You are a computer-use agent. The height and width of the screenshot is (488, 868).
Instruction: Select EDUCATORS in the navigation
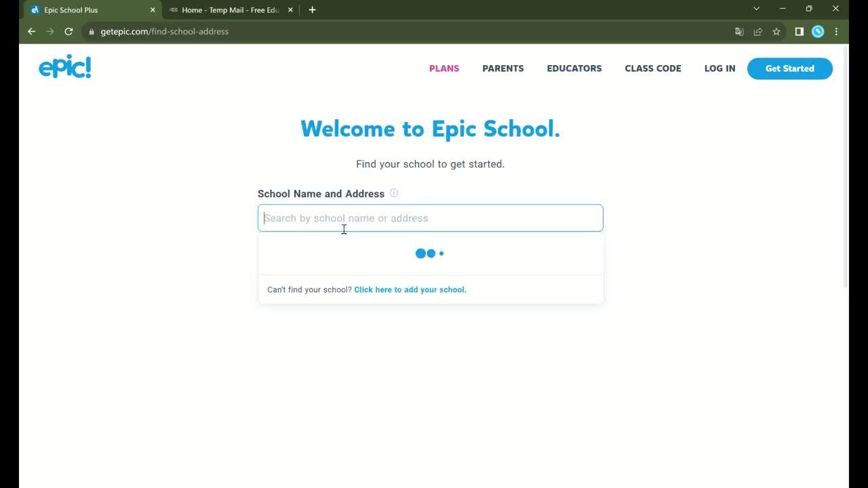click(x=574, y=68)
